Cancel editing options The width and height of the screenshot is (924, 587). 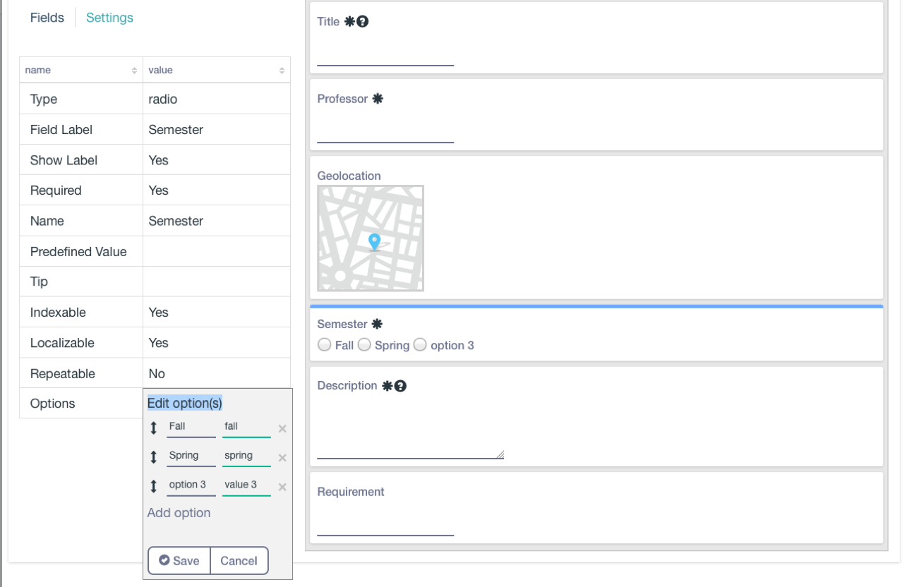[239, 561]
